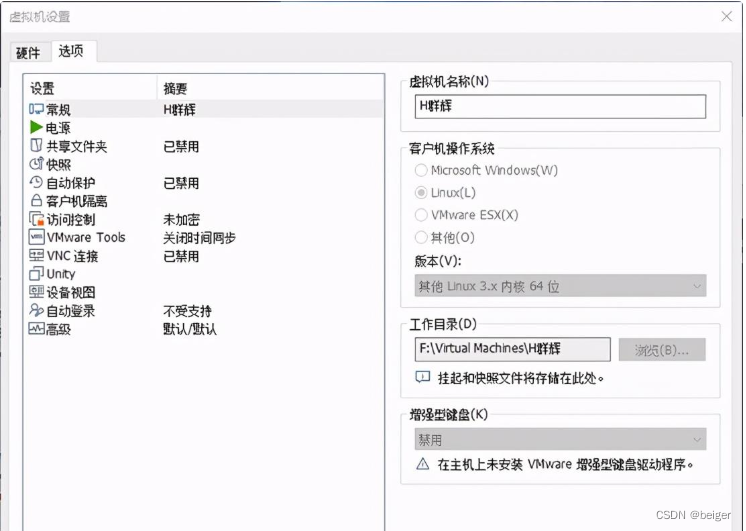The width and height of the screenshot is (746, 531).
Task: Select the VNC 连接 row label
Action: (x=72, y=256)
